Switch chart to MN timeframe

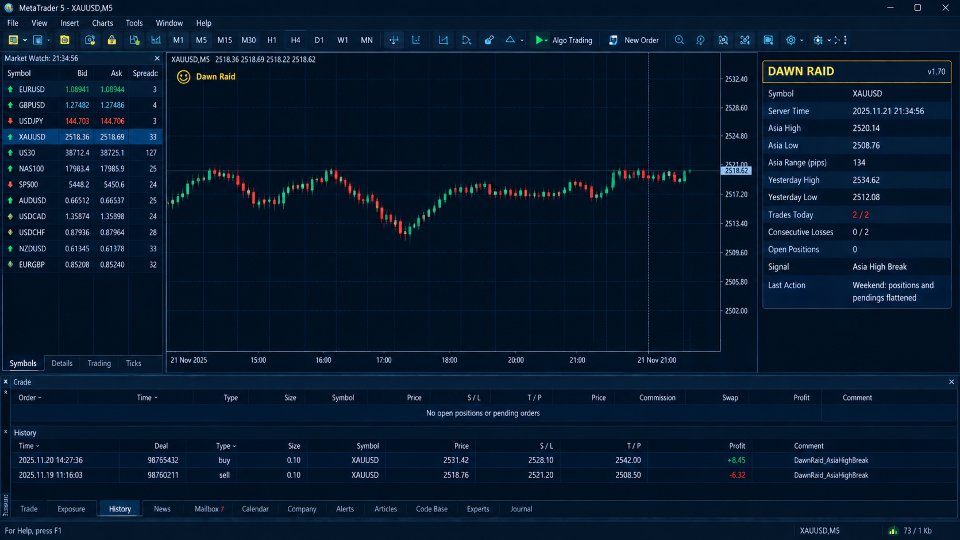pos(367,40)
